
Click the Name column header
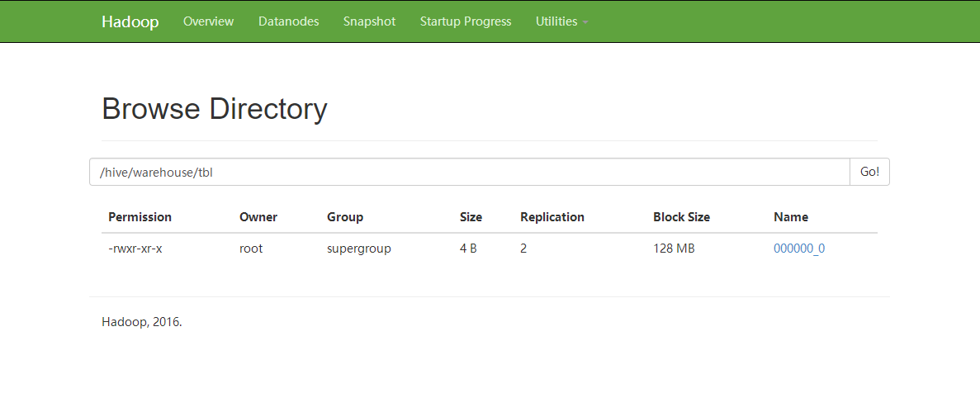(x=790, y=217)
